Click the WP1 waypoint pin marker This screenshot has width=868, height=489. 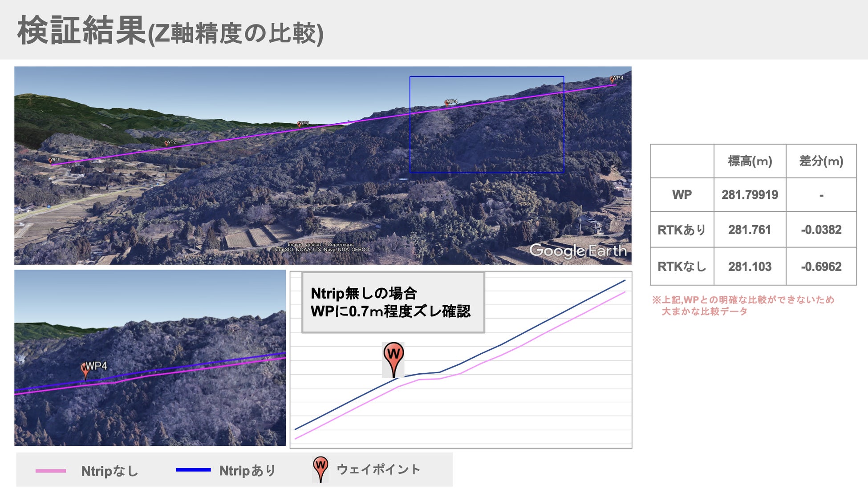(x=51, y=160)
